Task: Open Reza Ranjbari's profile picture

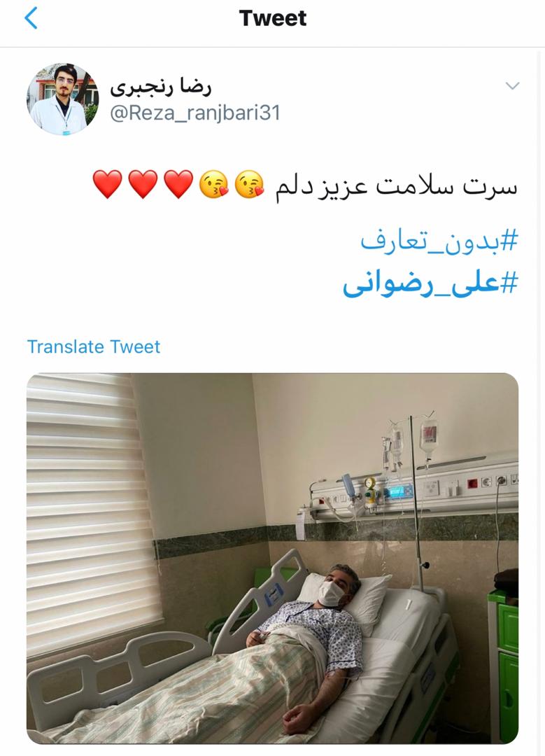Action: tap(63, 99)
